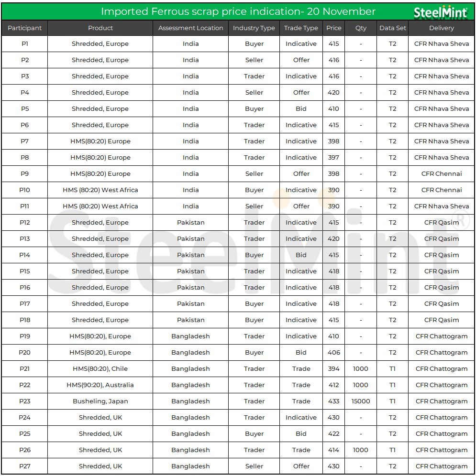Click the Assessment Location column header
476x476 pixels.
(x=190, y=28)
